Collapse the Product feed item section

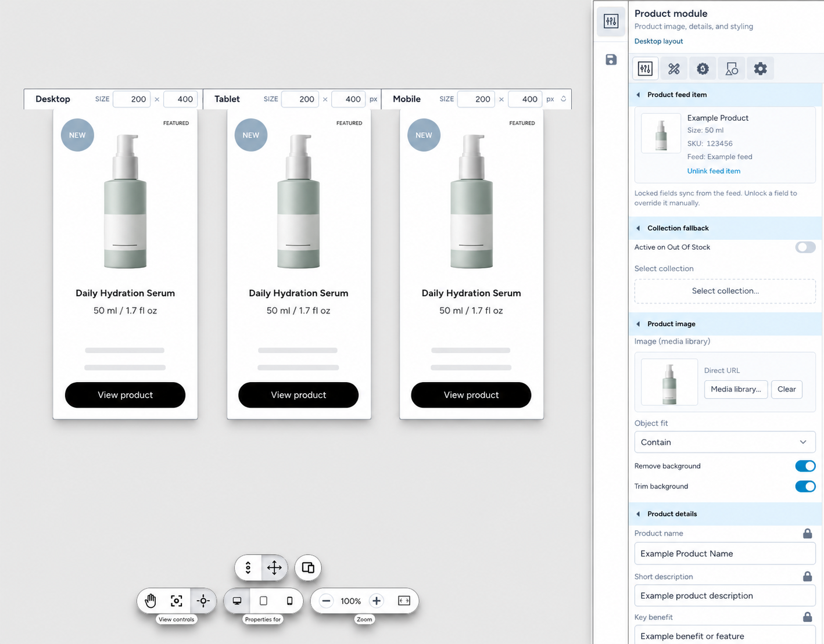(x=726, y=95)
